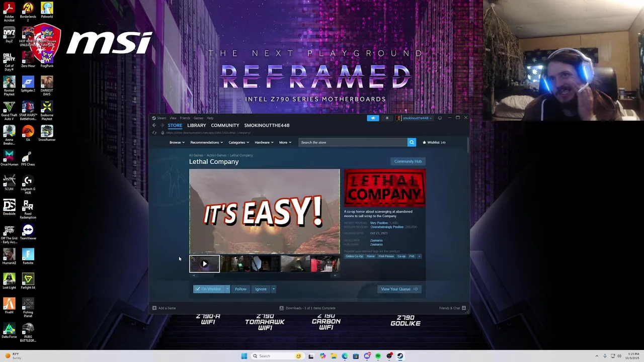Switch to the LIBRARY tab
The width and height of the screenshot is (644, 362).
click(197, 125)
